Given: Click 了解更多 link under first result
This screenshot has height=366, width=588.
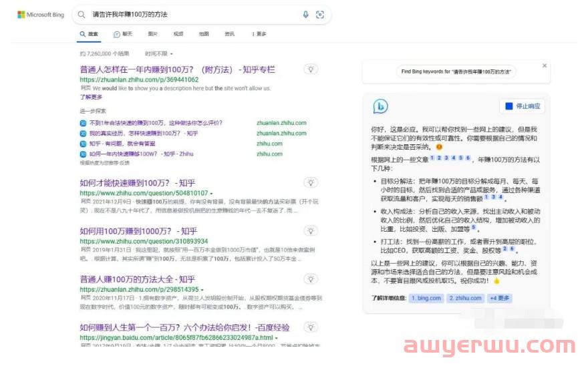Looking at the screenshot, I should click(x=91, y=97).
